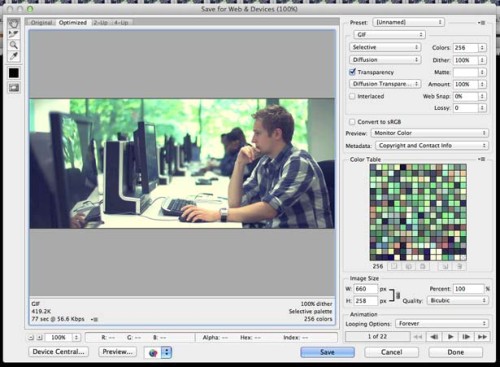500x367 pixels.
Task: Disable the Transparency checkbox
Action: [x=352, y=72]
